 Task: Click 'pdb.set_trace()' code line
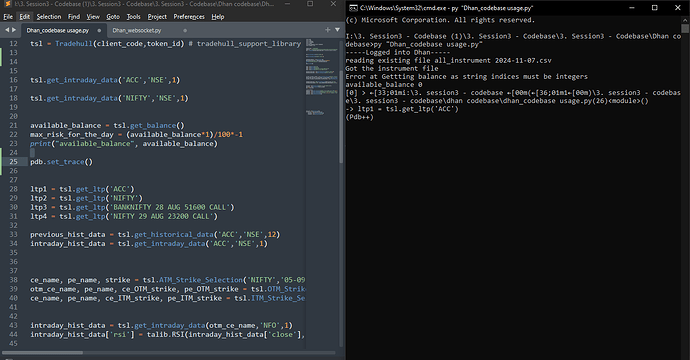62,162
